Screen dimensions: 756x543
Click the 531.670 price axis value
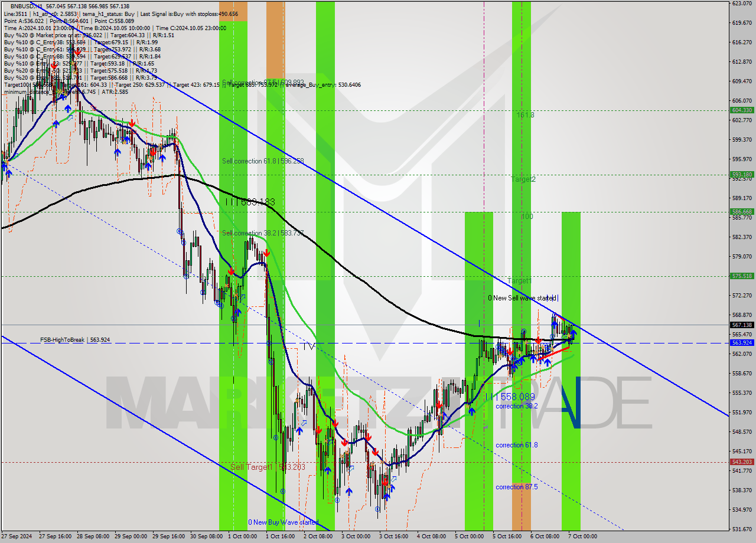(742, 529)
